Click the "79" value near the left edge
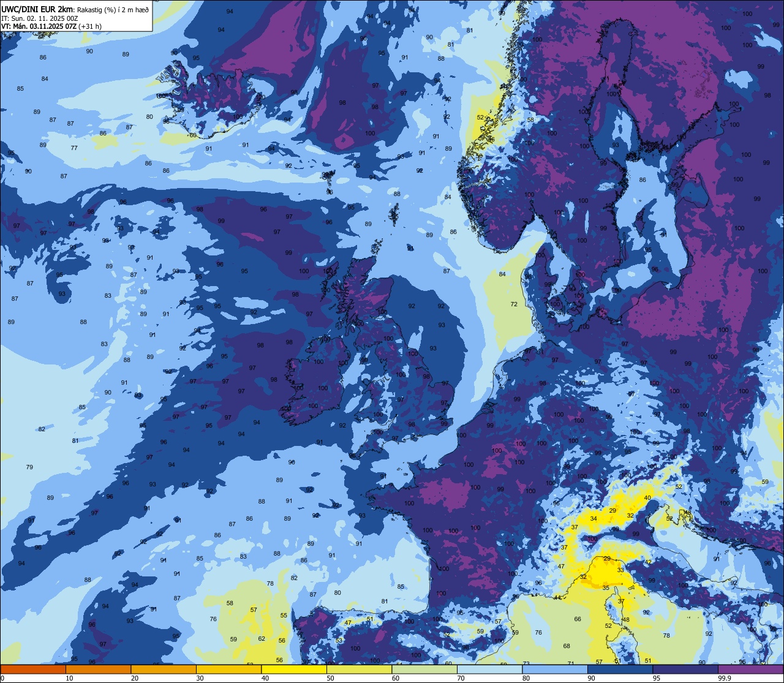The image size is (784, 683). coord(29,467)
